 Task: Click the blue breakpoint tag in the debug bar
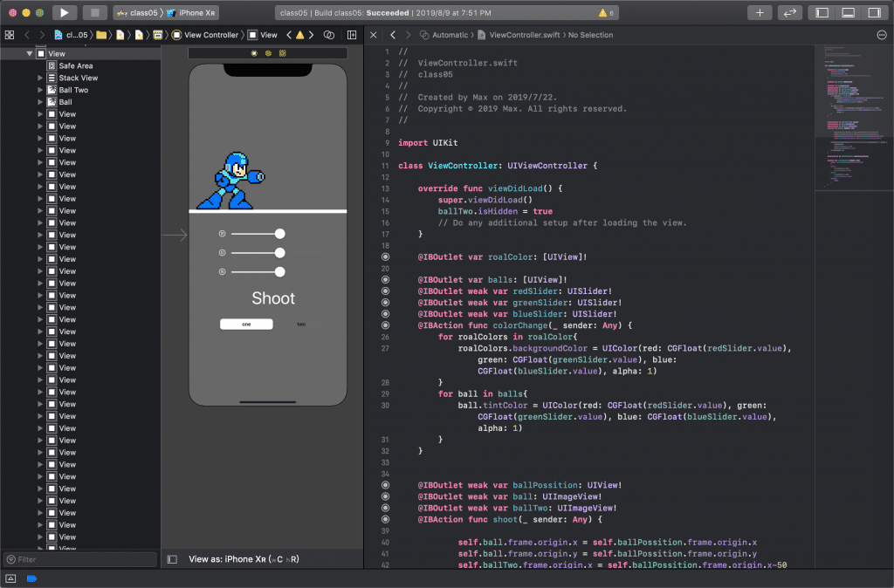point(32,578)
